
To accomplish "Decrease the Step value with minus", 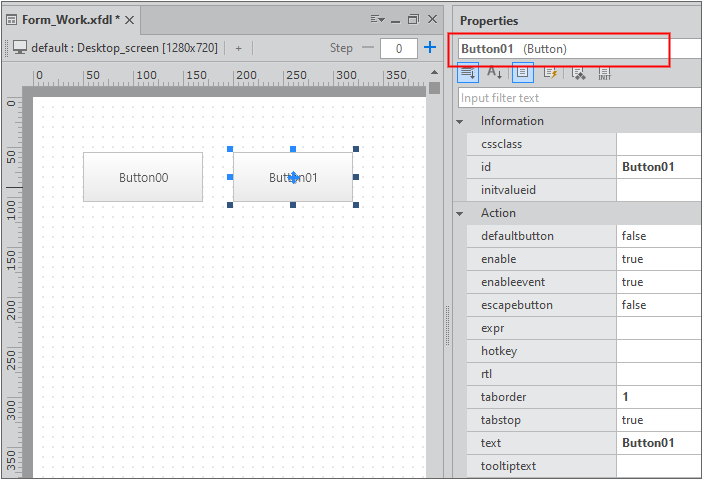I will pos(368,48).
